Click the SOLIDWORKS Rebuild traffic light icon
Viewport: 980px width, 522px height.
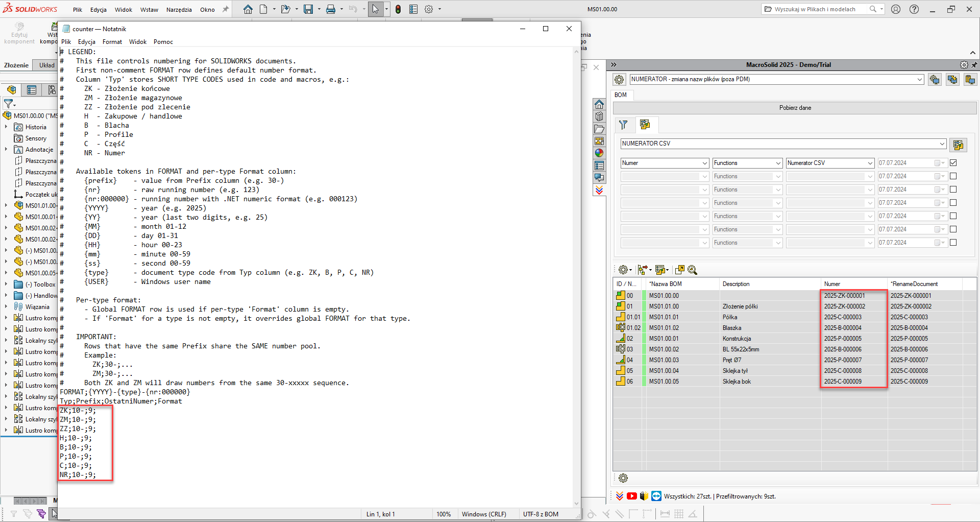398,9
